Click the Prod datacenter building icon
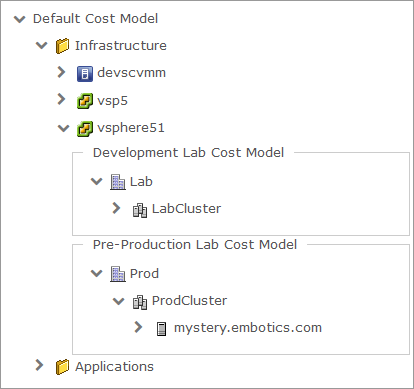 [118, 274]
